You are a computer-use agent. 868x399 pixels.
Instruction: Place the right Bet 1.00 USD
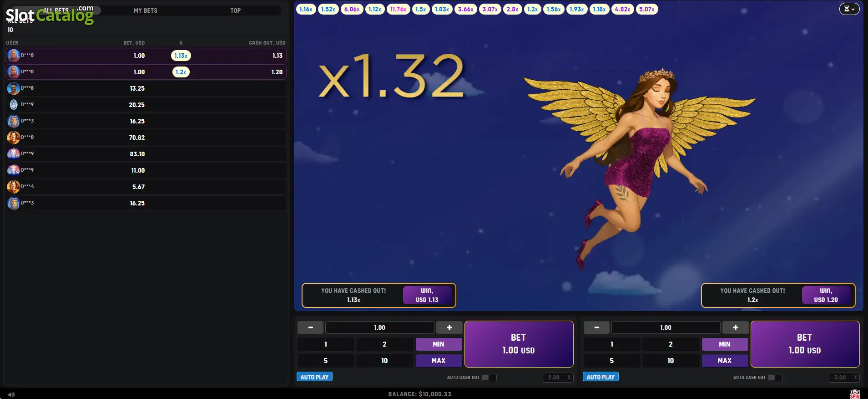click(805, 344)
